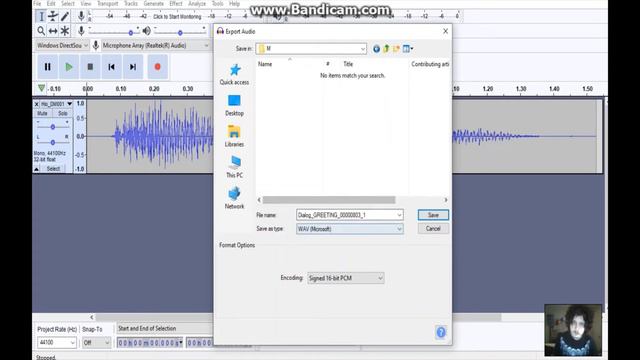Open the File menu

click(x=38, y=4)
